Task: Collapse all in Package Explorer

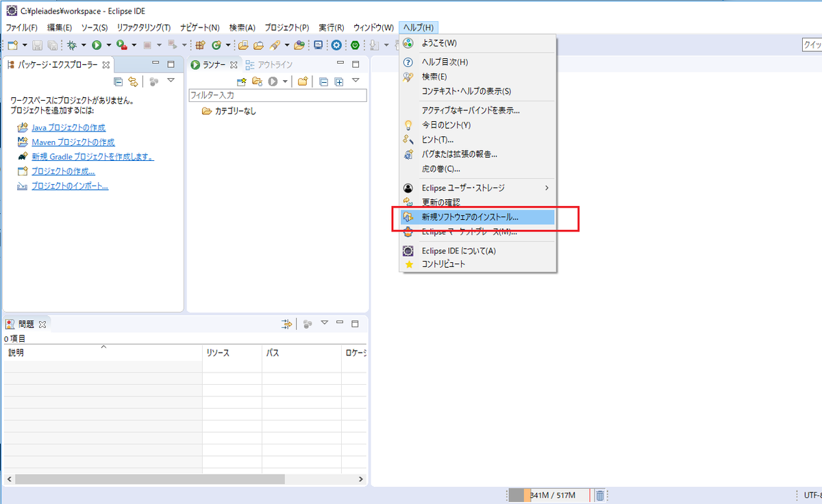Action: tap(119, 81)
